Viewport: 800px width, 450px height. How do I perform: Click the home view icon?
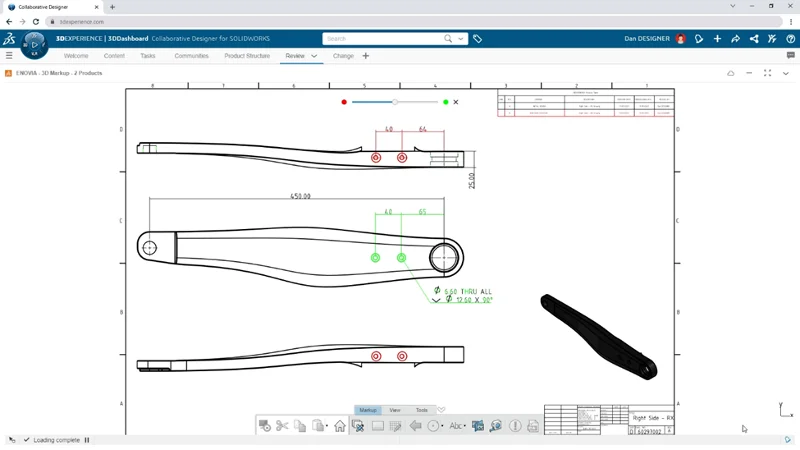click(340, 426)
